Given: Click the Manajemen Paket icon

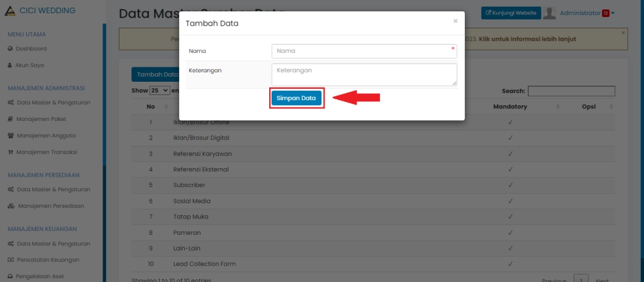Looking at the screenshot, I should (x=10, y=118).
